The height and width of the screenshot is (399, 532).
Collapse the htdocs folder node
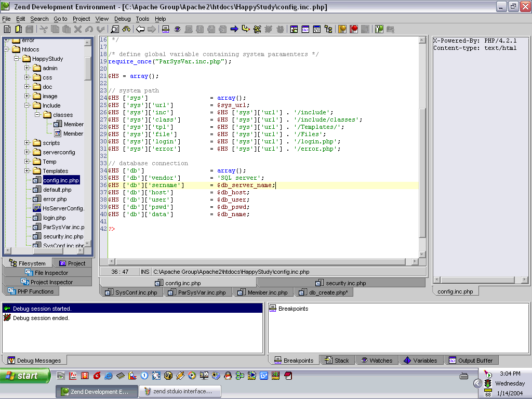tap(6, 49)
